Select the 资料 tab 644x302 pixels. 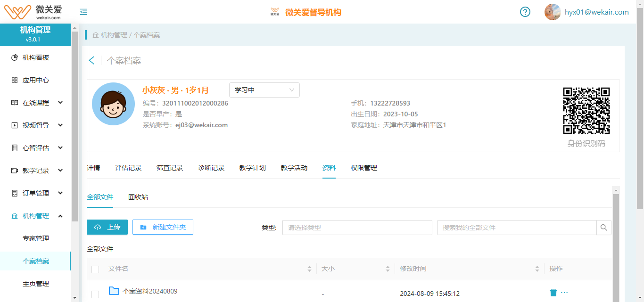coord(329,168)
